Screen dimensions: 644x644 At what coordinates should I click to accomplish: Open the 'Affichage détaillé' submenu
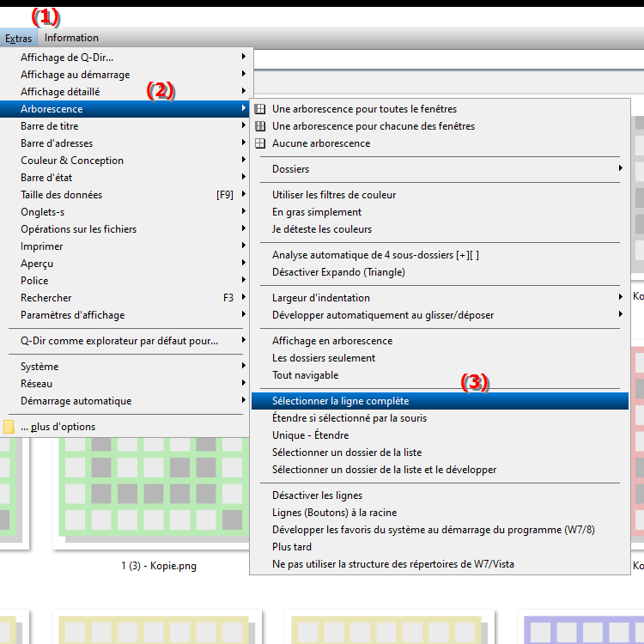pyautogui.click(x=125, y=92)
